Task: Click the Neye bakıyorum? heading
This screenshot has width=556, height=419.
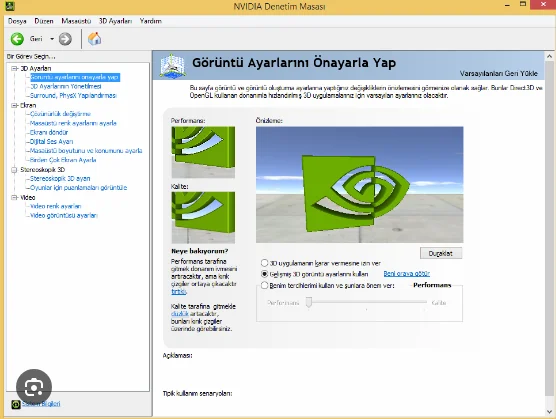Action: (200, 251)
